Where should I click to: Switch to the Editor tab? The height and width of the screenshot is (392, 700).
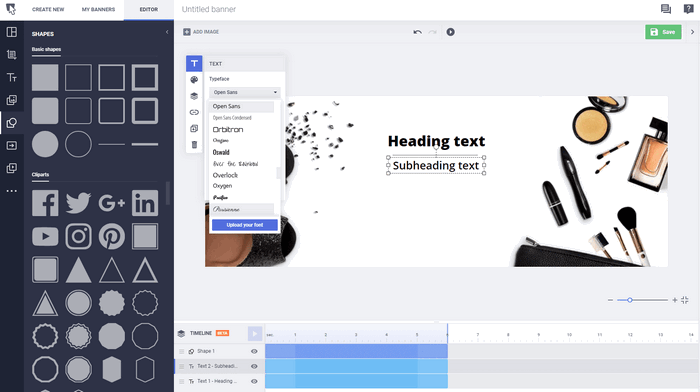[149, 9]
